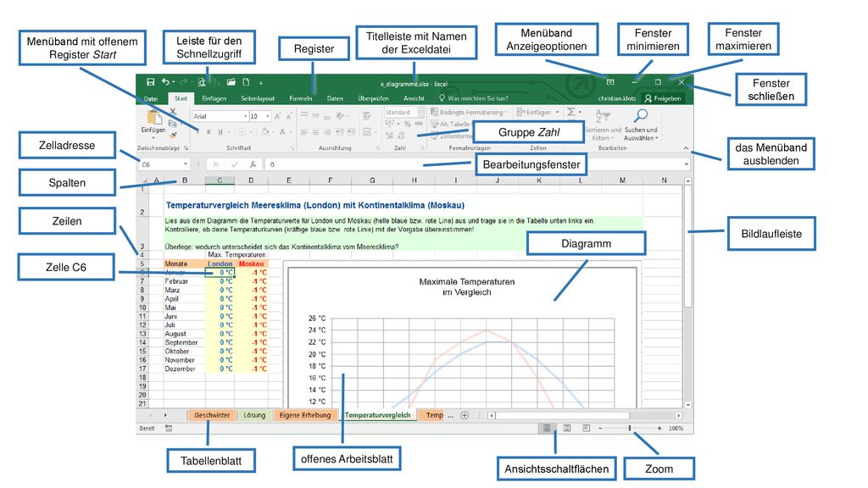This screenshot has width=868, height=488.
Task: Switch to Normal view button in status bar
Action: click(x=547, y=428)
